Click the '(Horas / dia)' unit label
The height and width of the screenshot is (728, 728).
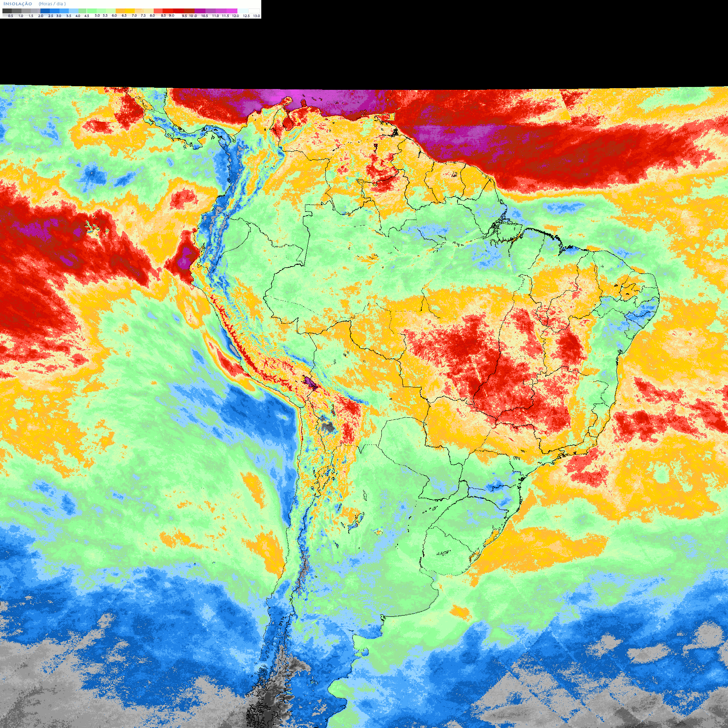pyautogui.click(x=52, y=4)
